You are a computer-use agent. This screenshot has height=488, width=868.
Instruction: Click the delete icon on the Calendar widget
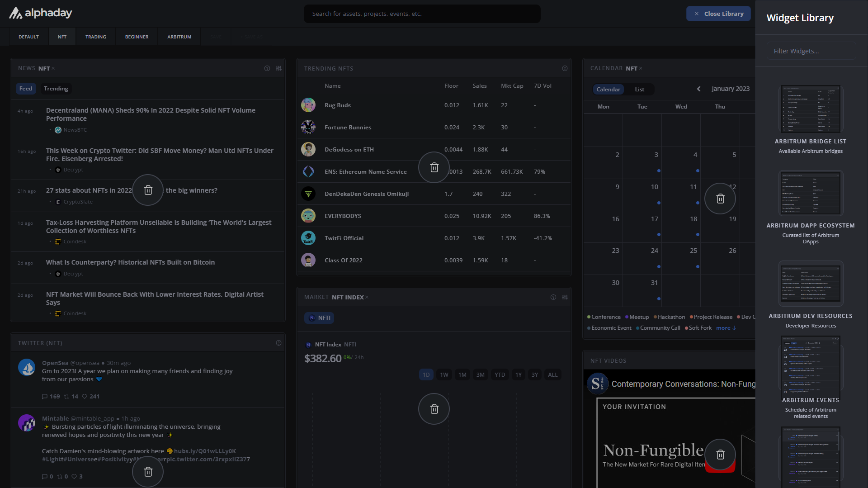point(720,198)
